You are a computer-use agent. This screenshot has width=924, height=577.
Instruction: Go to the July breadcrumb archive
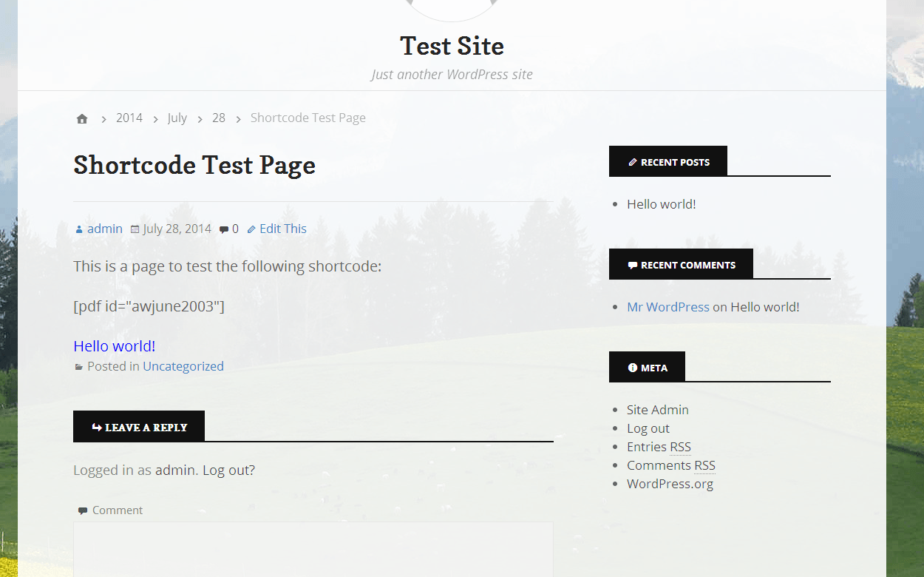(x=177, y=118)
